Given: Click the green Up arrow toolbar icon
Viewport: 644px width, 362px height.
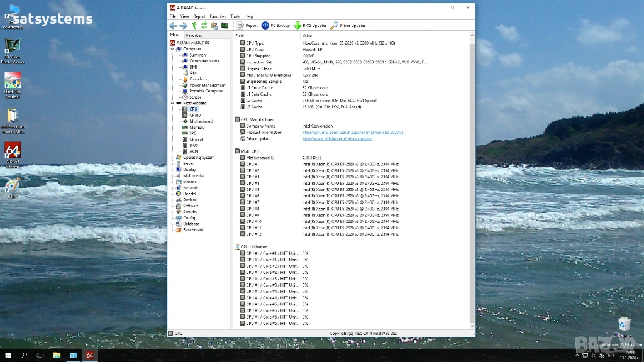Looking at the screenshot, I should point(194,26).
